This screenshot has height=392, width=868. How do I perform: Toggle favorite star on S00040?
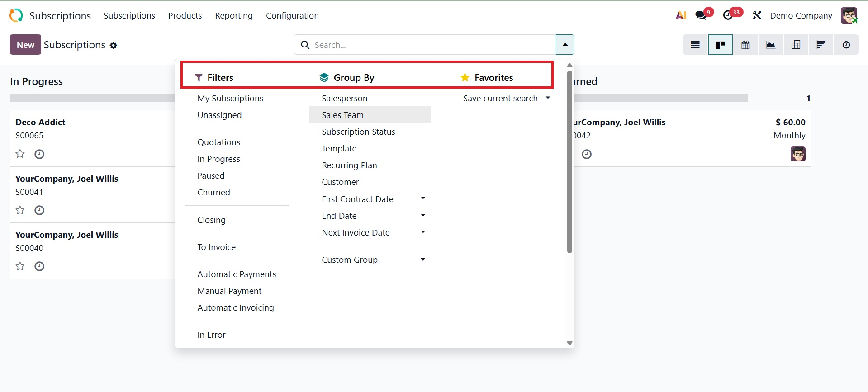tap(20, 266)
